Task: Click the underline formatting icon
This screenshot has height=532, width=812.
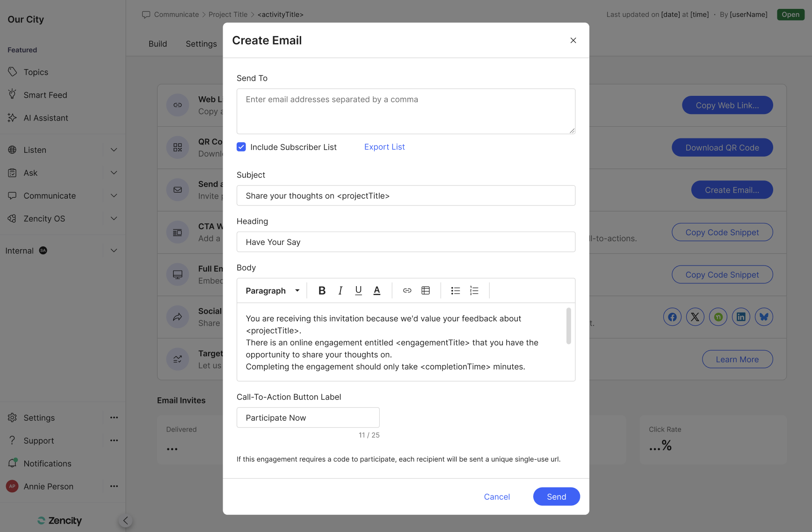Action: pyautogui.click(x=358, y=291)
